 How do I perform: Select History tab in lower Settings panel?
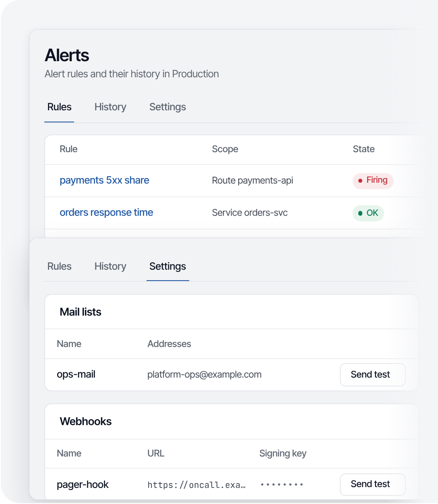click(x=110, y=266)
